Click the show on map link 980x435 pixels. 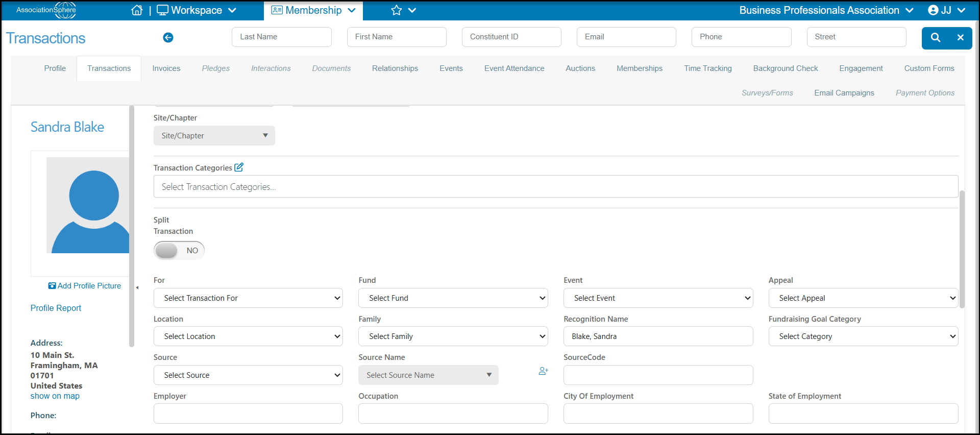tap(55, 396)
